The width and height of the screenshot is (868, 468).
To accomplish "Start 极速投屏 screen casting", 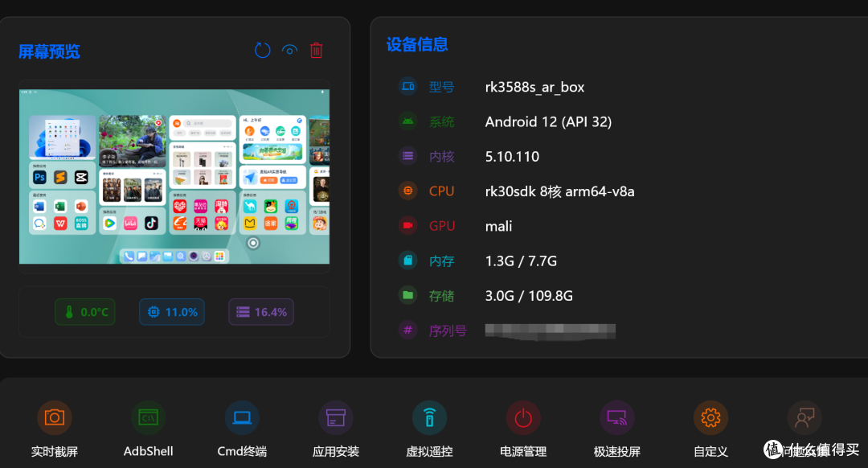I will (x=616, y=417).
